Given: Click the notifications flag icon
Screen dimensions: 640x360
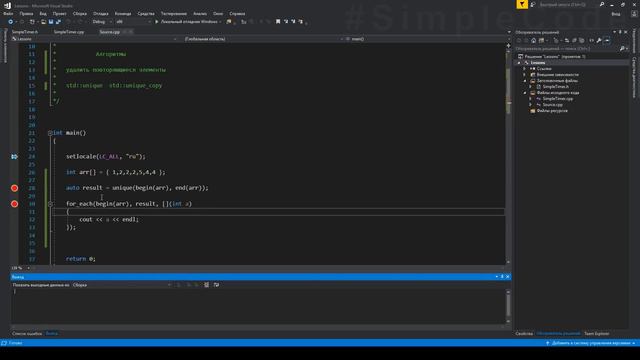Looking at the screenshot, I should [x=522, y=4].
